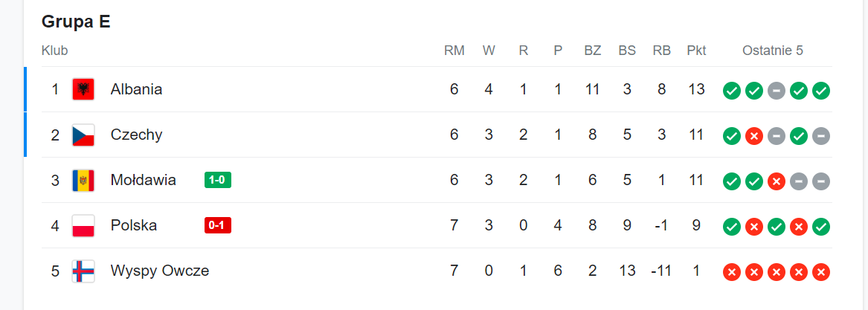Click the Grupa E heading
This screenshot has width=868, height=310.
click(76, 22)
